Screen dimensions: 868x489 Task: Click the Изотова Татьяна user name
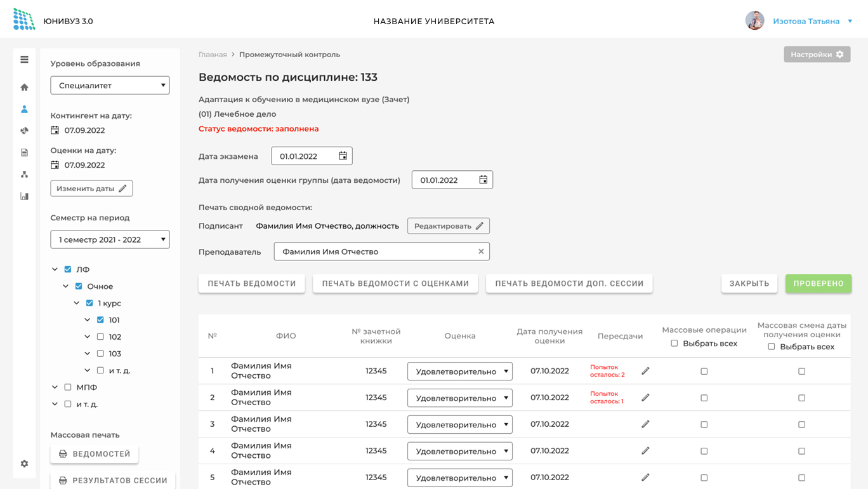click(806, 22)
